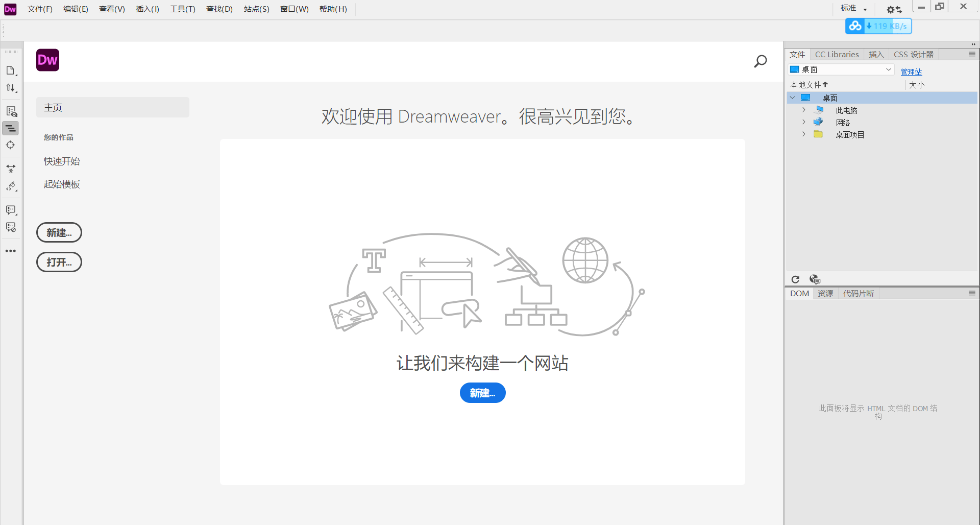Sort by the 本地文件 column header
Screen dimensions: 980x525
[809, 85]
